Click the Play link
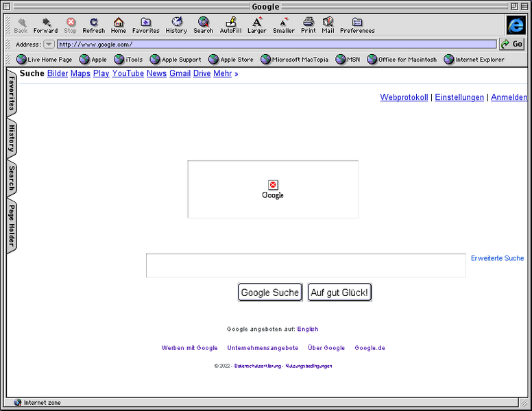 [101, 73]
